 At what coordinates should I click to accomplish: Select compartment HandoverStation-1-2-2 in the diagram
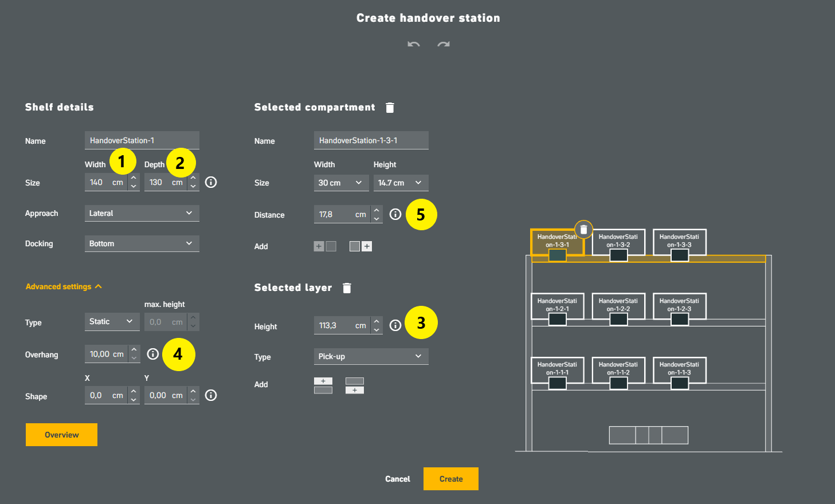click(x=618, y=306)
